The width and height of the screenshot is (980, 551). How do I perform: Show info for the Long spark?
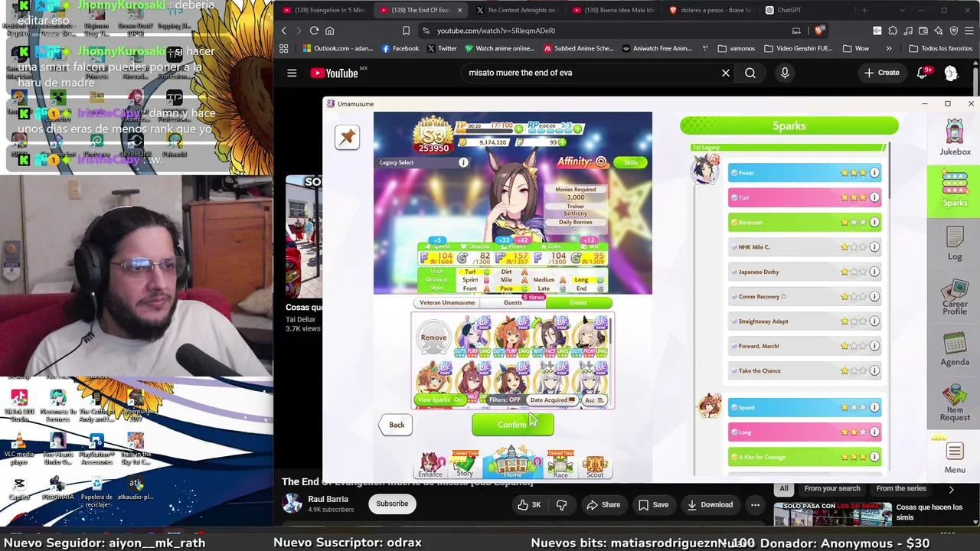(x=874, y=432)
